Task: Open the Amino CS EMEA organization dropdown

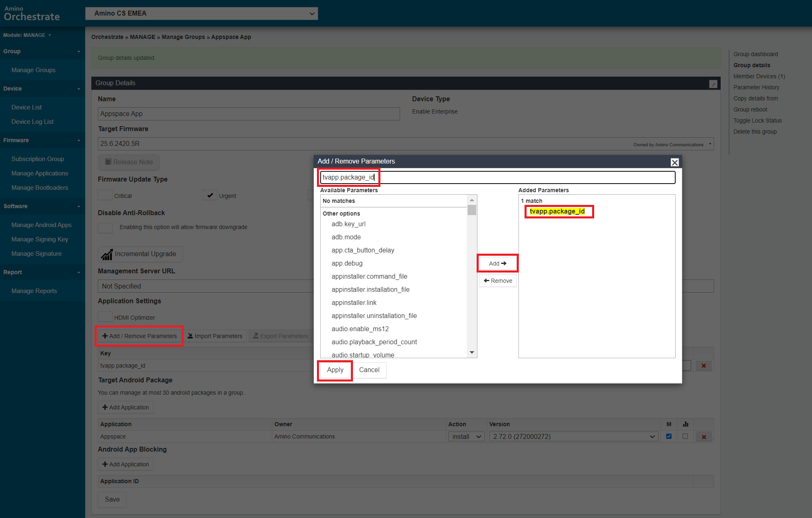Action: click(201, 14)
